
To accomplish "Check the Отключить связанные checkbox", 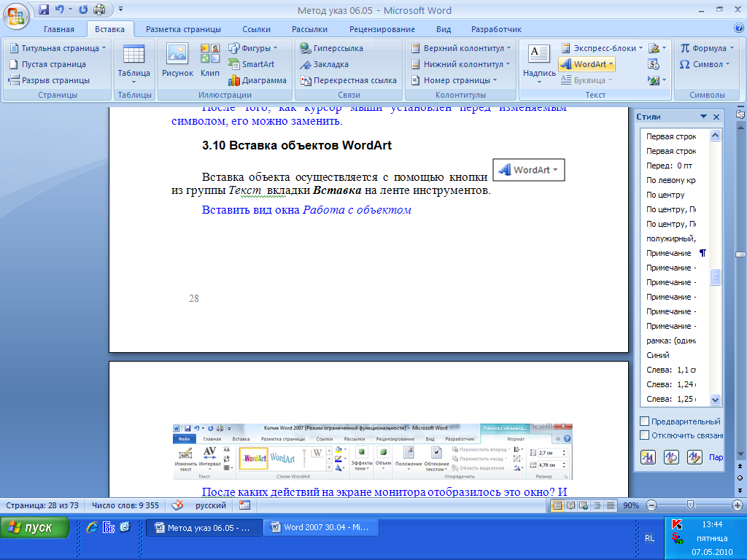I will pyautogui.click(x=645, y=435).
